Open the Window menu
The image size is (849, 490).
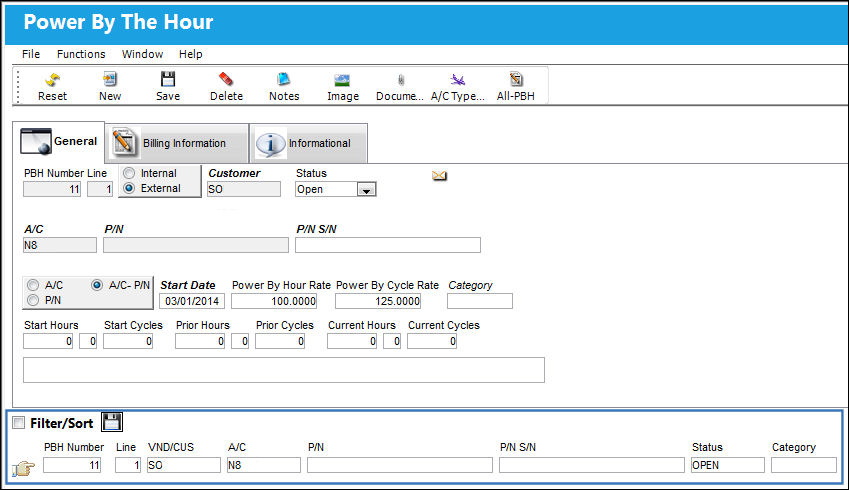pos(142,54)
